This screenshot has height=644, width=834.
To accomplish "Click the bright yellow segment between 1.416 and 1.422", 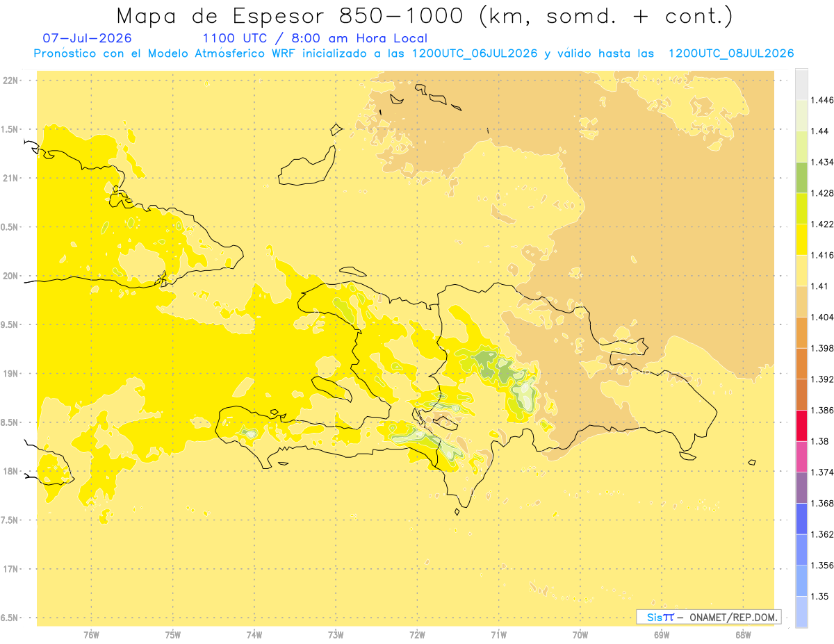I will (x=801, y=240).
